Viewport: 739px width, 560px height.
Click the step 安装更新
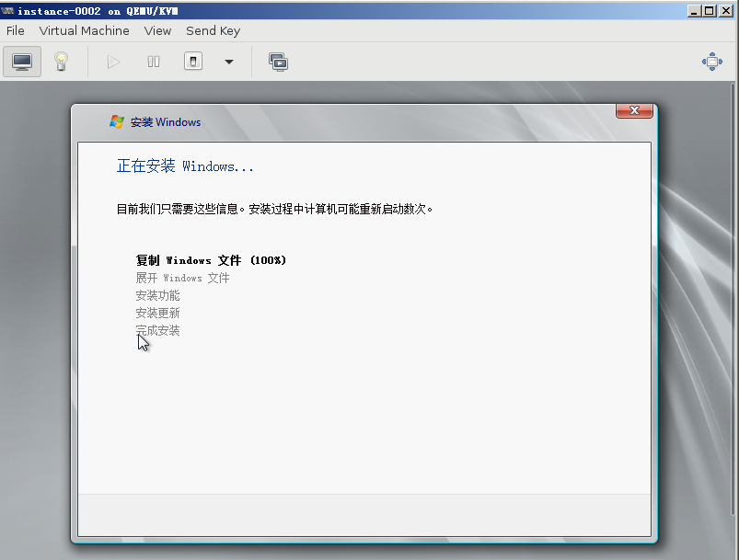157,313
